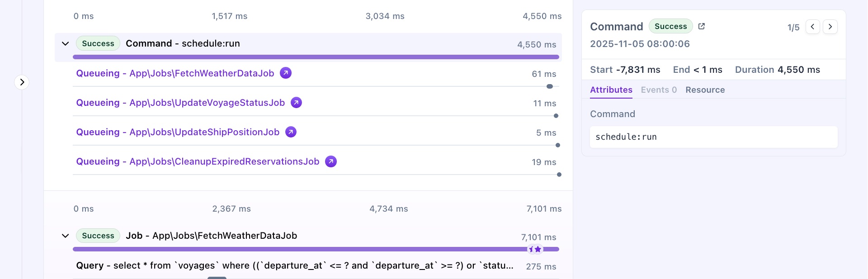Screen dimensions: 868x279
Task: Go to previous span in details panel
Action: coord(812,27)
